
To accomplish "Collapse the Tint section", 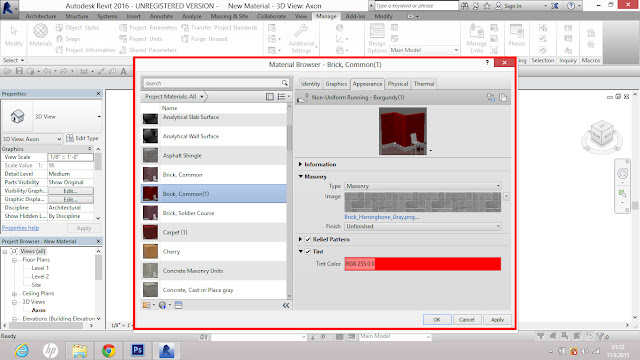I will tap(300, 252).
